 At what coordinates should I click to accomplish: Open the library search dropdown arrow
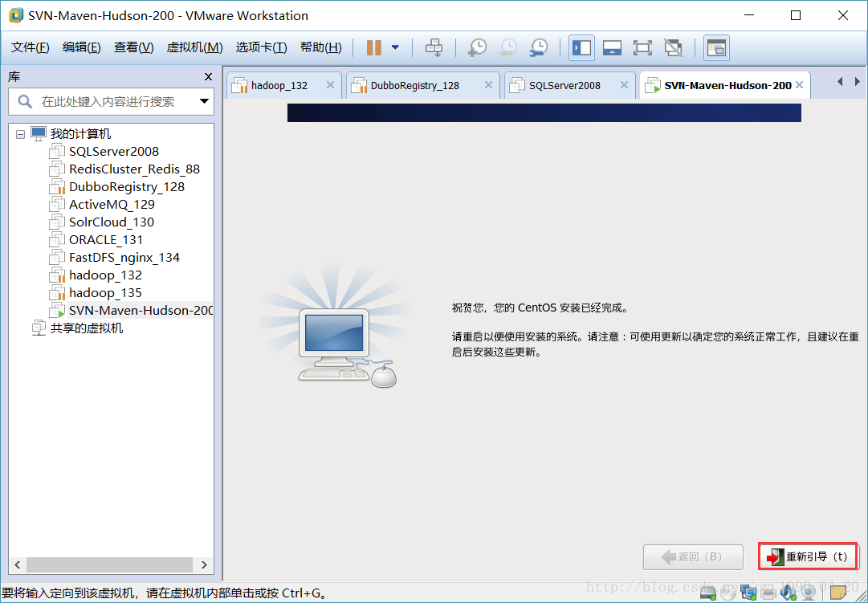coord(204,101)
